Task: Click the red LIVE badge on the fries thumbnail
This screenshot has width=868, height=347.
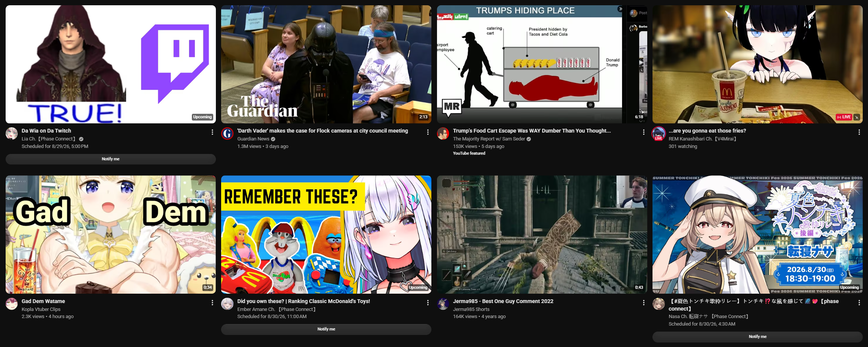Action: coord(844,117)
